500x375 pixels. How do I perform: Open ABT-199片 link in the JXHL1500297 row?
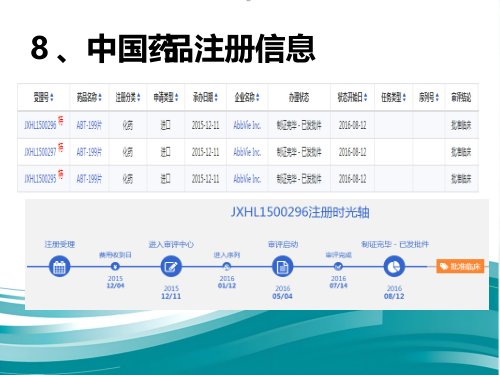(x=89, y=152)
